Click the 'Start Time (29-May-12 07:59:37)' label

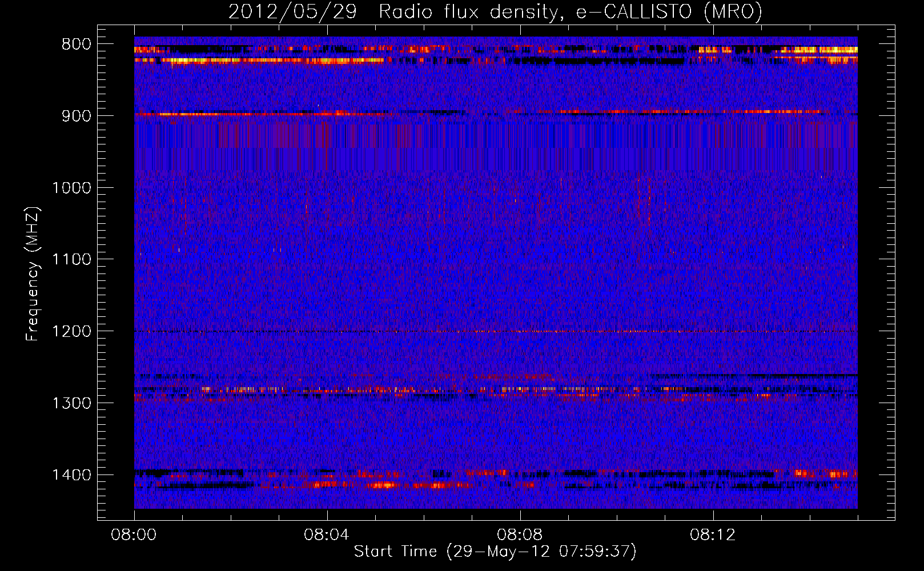point(495,552)
